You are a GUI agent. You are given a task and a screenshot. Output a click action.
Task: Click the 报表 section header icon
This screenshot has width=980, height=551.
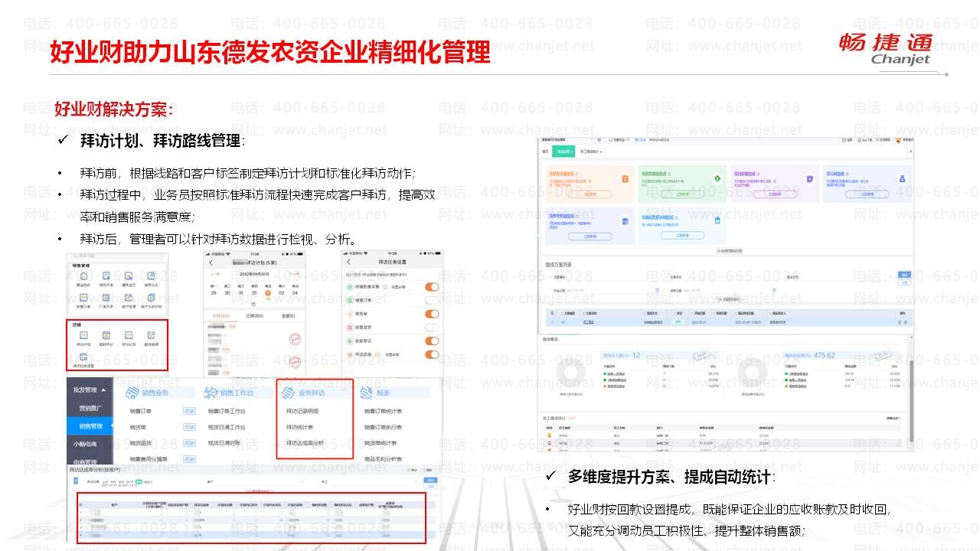pos(366,393)
